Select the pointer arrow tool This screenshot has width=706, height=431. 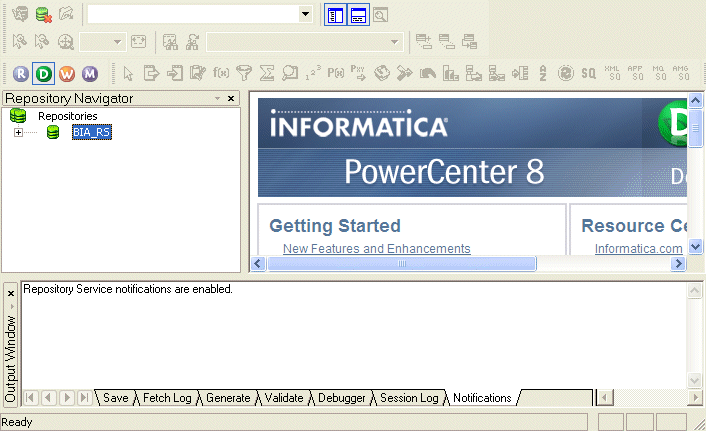point(128,73)
